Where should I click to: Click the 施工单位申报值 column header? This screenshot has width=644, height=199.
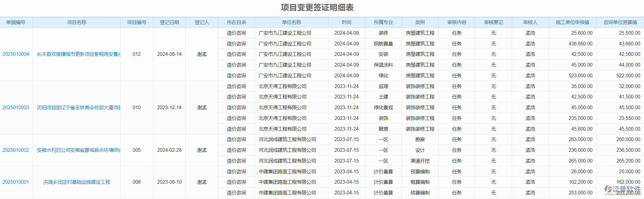tap(572, 22)
